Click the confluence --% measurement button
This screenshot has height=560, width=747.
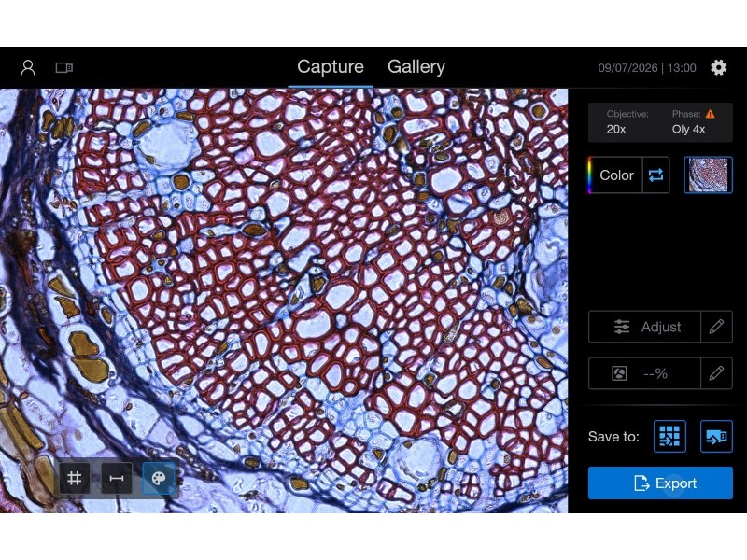644,373
